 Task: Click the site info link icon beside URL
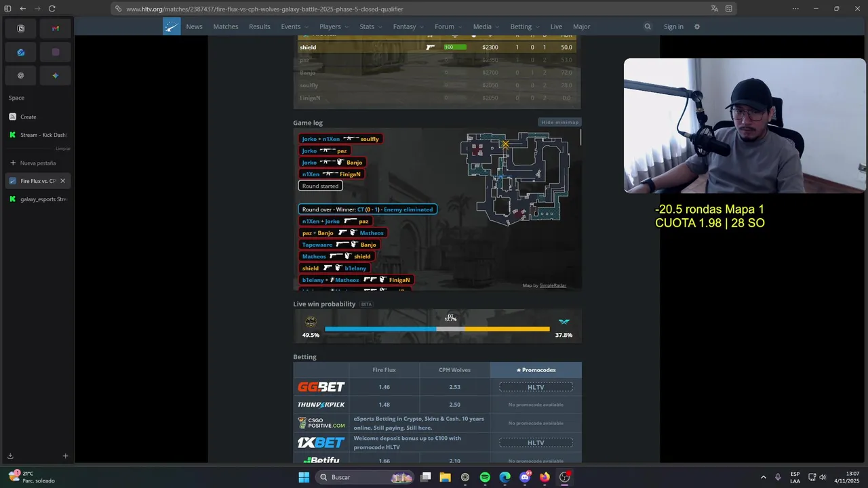[119, 9]
